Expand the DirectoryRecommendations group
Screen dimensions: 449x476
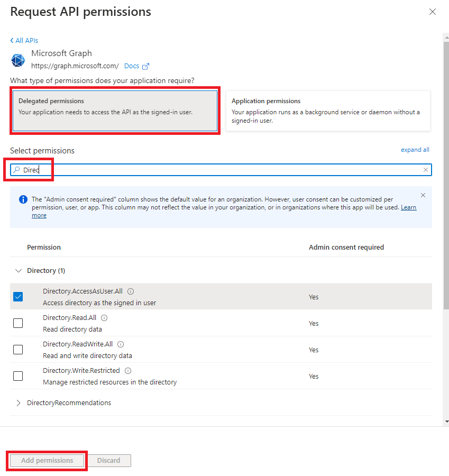(x=19, y=403)
